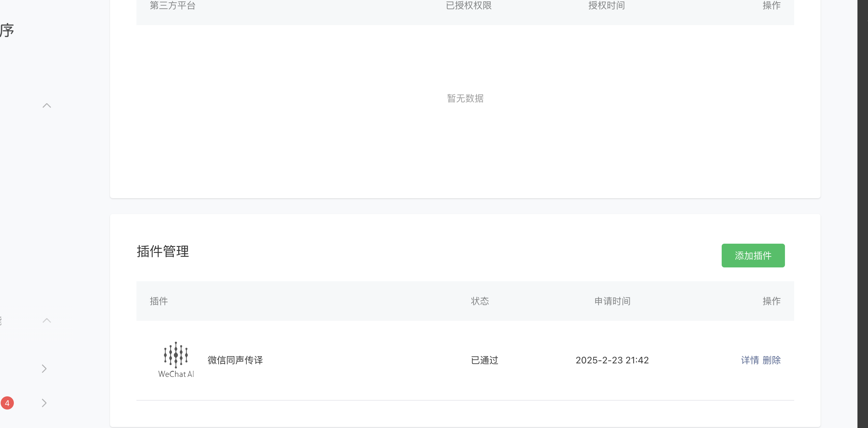Click the 授权时间 column header
This screenshot has height=428, width=868.
tap(606, 5)
